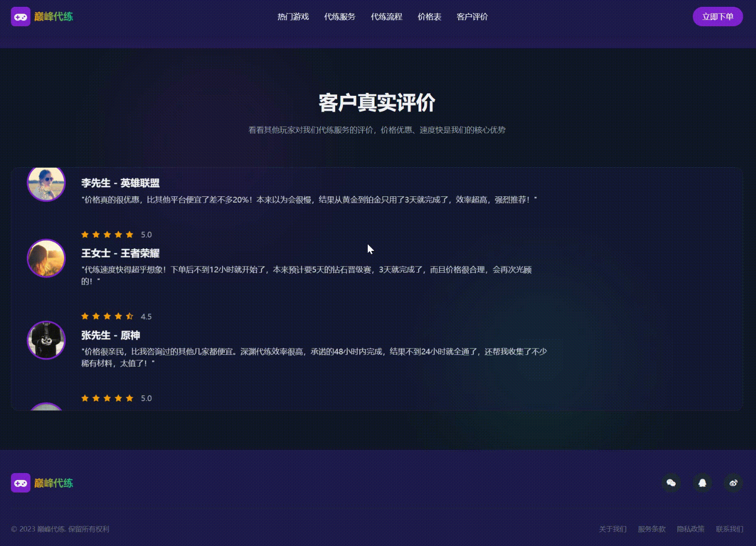Open the 价格表 navigation link

430,17
